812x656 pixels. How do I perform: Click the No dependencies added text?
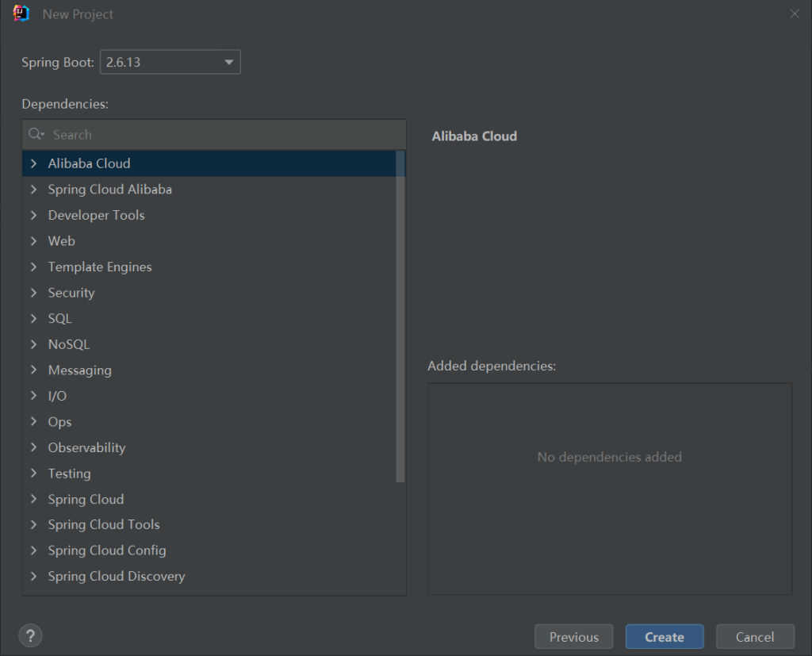tap(610, 457)
